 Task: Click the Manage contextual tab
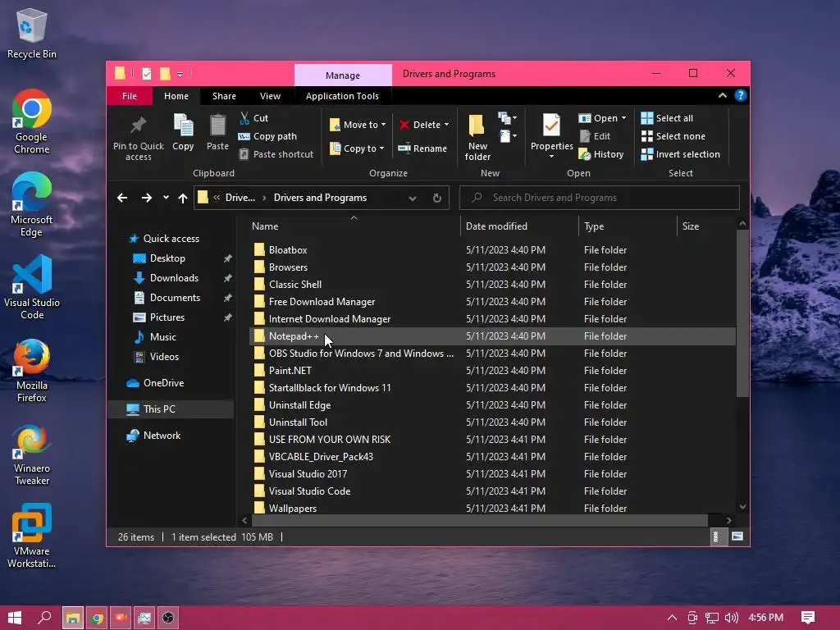click(x=343, y=75)
